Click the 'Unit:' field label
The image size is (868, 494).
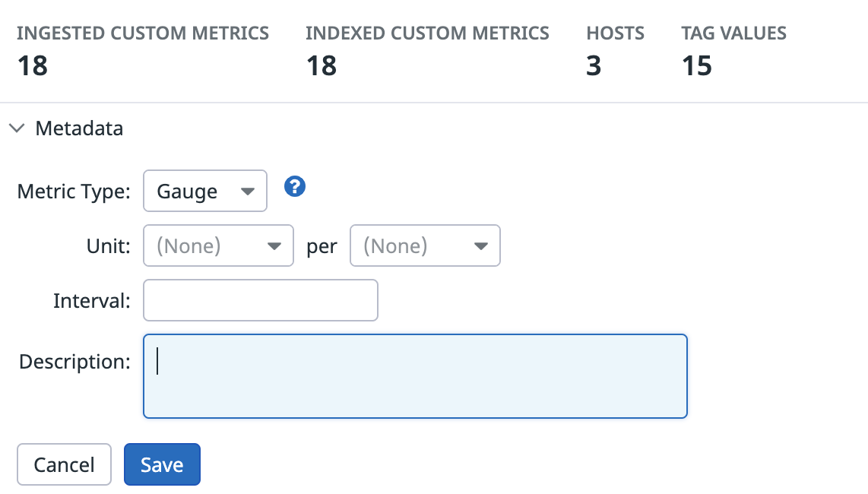pos(109,246)
